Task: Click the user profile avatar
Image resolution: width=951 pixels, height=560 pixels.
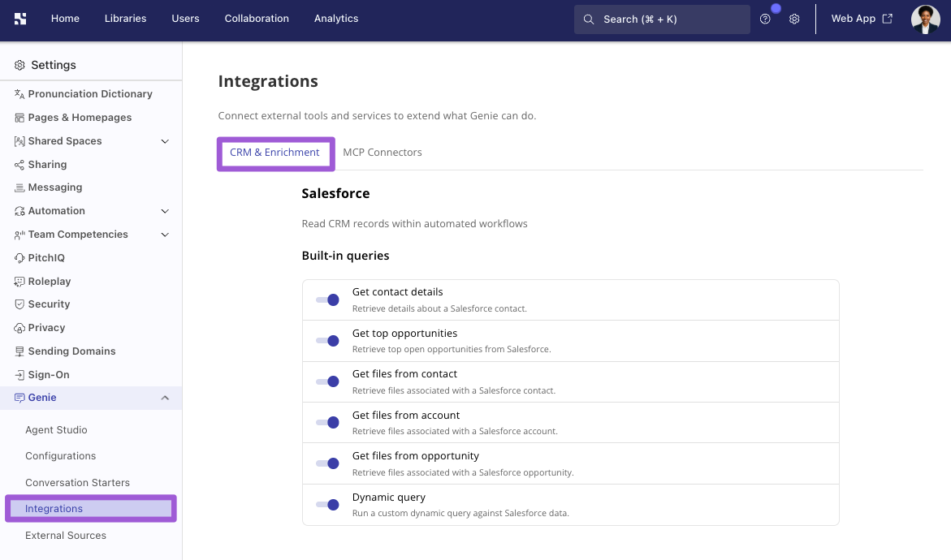Action: pyautogui.click(x=926, y=19)
